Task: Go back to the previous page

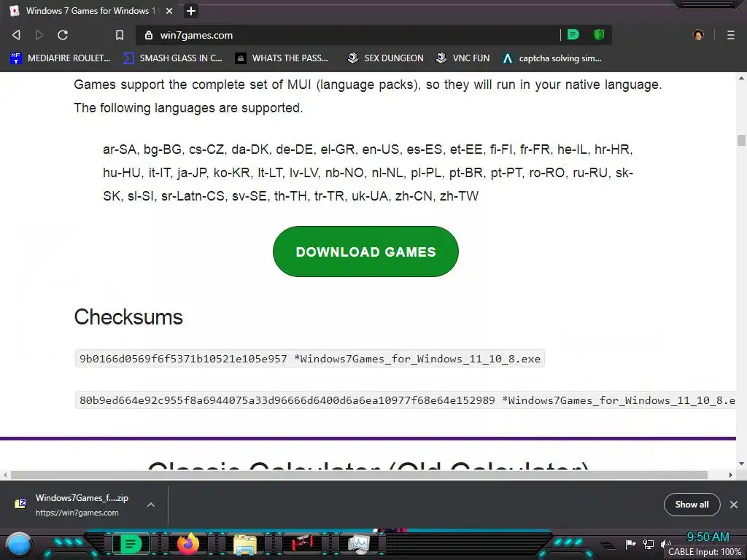Action: 16,35
